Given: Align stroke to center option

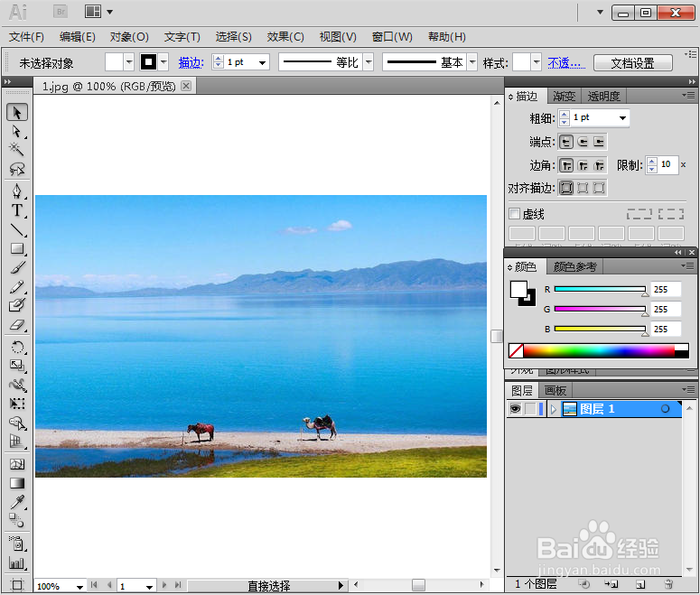Looking at the screenshot, I should (566, 188).
